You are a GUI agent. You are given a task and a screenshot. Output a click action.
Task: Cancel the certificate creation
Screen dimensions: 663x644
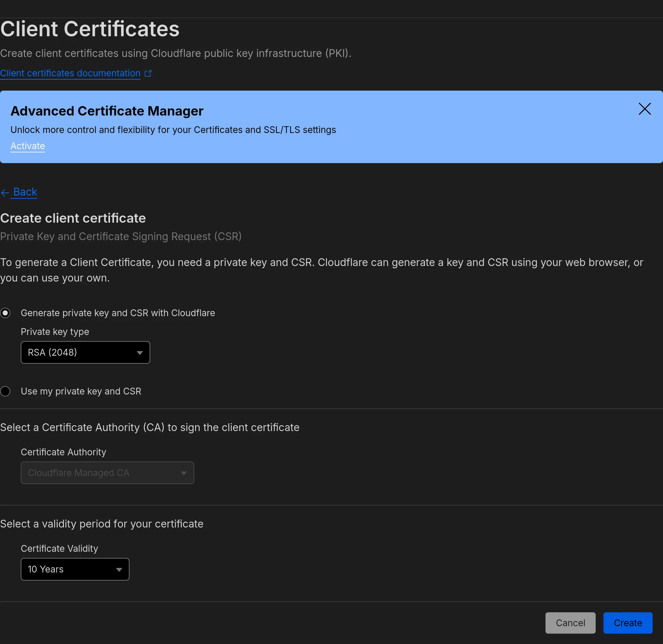[570, 623]
